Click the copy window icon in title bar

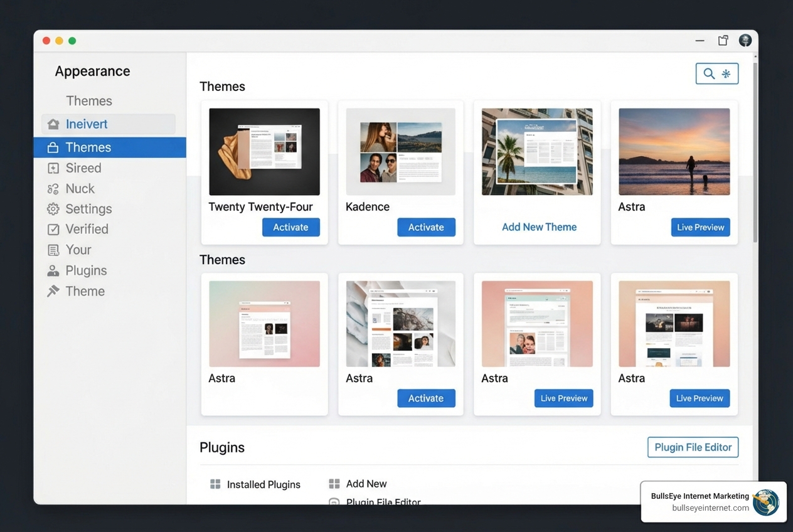click(x=723, y=40)
